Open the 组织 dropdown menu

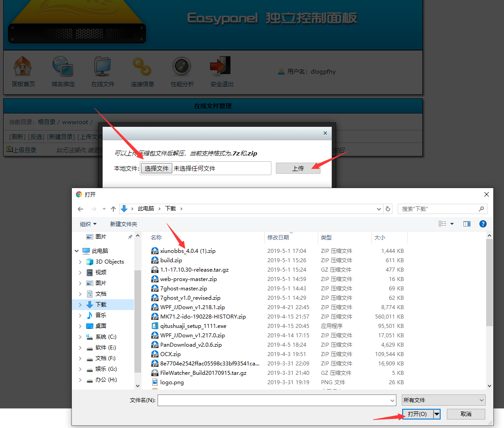[88, 224]
